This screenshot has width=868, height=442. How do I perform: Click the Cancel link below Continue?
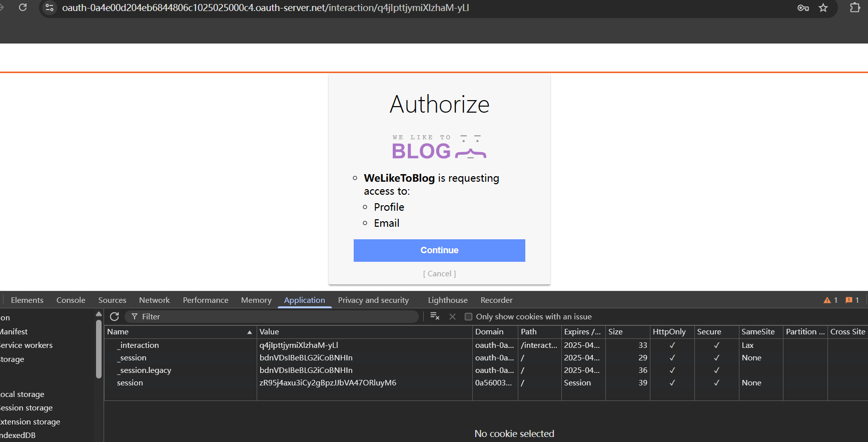pyautogui.click(x=439, y=274)
